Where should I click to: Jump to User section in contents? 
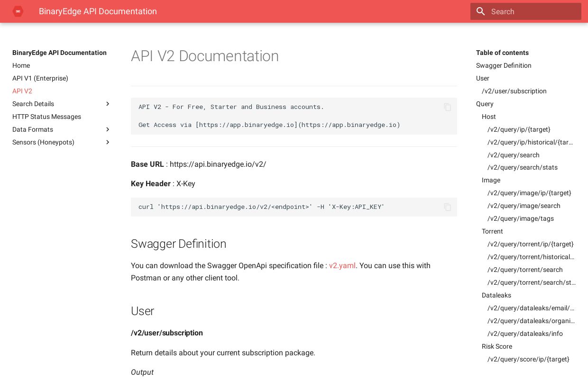pos(483,78)
